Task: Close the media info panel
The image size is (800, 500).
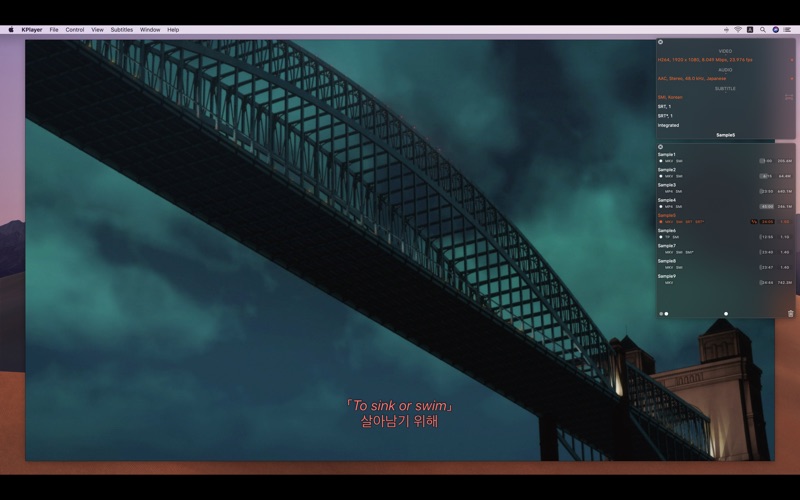Action: (x=660, y=42)
